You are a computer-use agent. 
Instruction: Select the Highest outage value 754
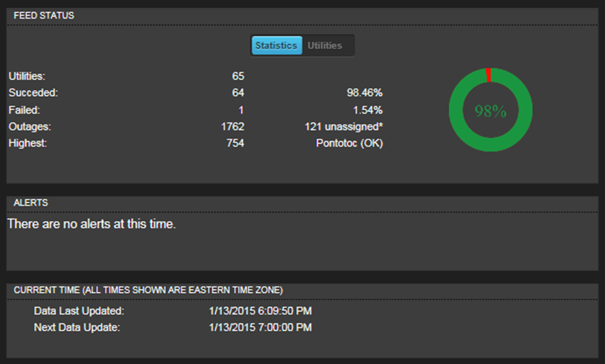point(235,143)
